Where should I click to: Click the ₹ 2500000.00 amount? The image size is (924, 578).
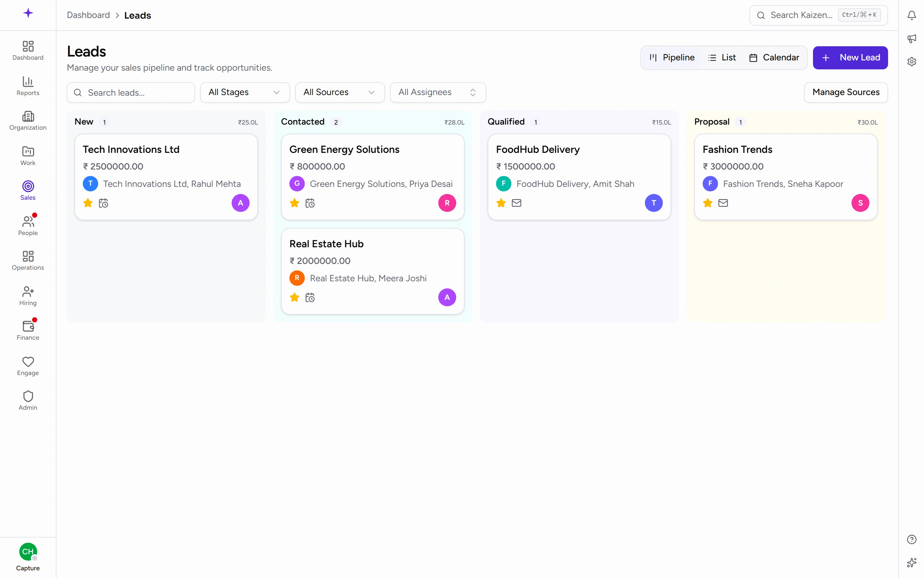click(x=113, y=167)
